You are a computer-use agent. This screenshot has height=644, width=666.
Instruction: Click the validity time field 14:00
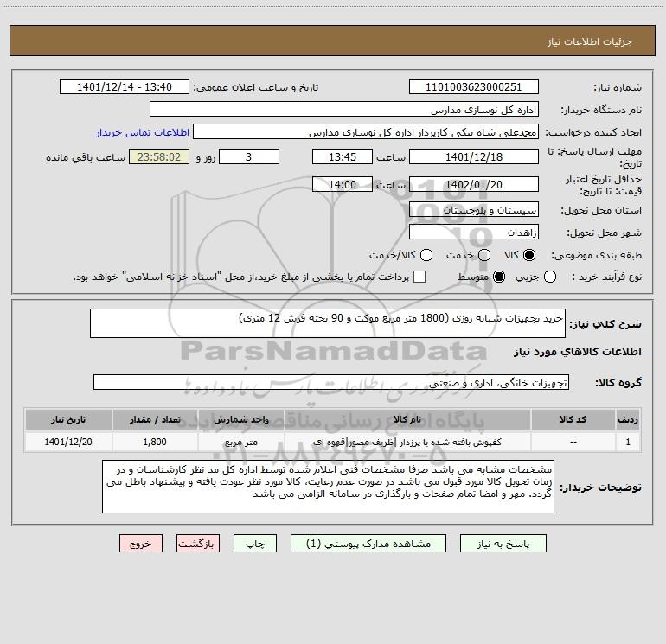coord(343,184)
